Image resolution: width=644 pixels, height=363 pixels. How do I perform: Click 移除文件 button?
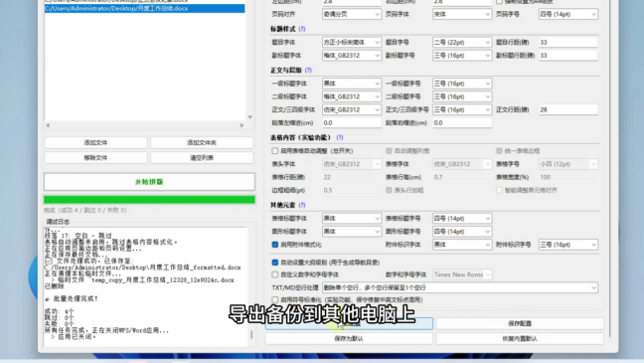95,158
